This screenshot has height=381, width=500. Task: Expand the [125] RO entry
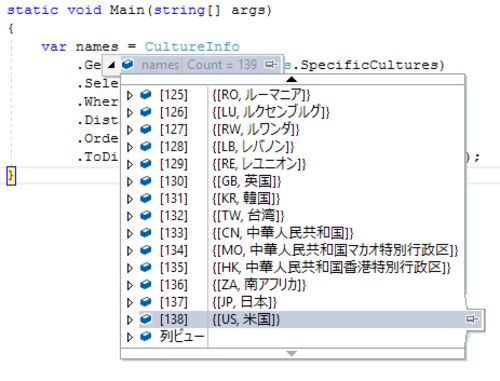(130, 95)
